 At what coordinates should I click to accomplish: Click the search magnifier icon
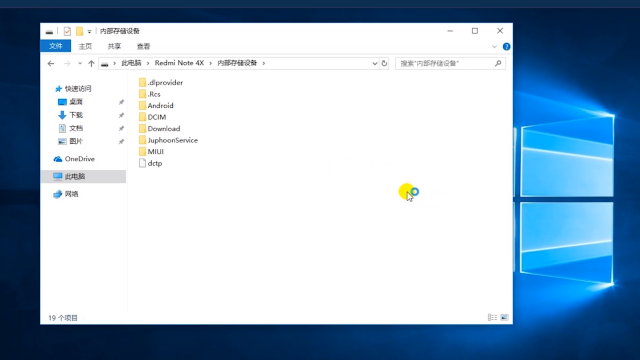pos(498,63)
